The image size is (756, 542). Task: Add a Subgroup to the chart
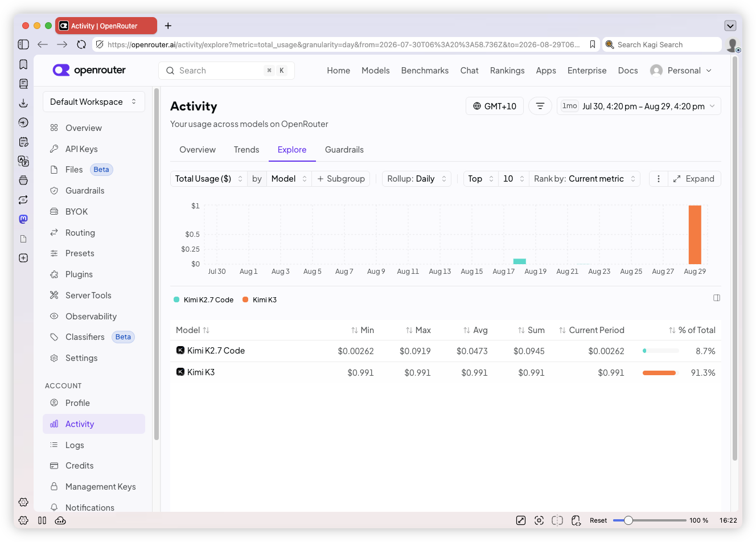pos(341,179)
